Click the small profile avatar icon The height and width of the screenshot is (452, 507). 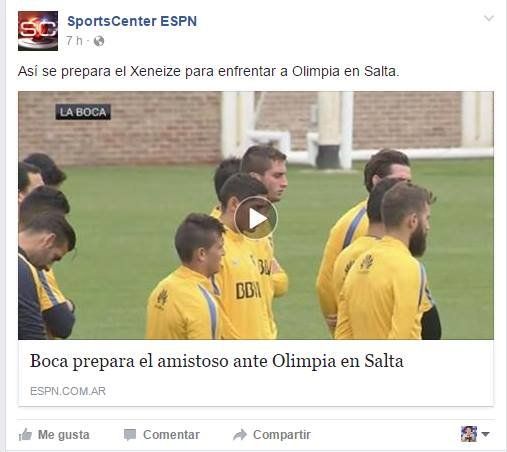469,434
